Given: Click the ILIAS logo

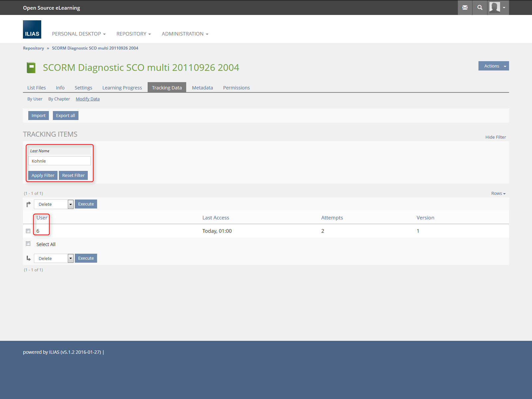Looking at the screenshot, I should [32, 30].
